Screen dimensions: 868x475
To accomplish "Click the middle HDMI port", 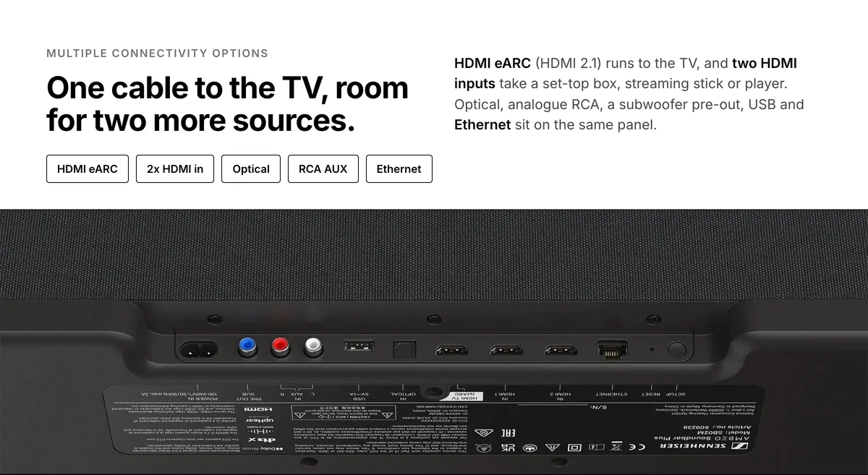I will (x=506, y=351).
